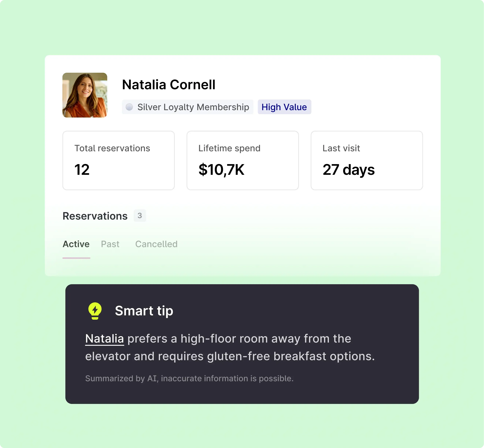484x448 pixels.
Task: Click the reservations count badge showing 3
Action: [140, 216]
